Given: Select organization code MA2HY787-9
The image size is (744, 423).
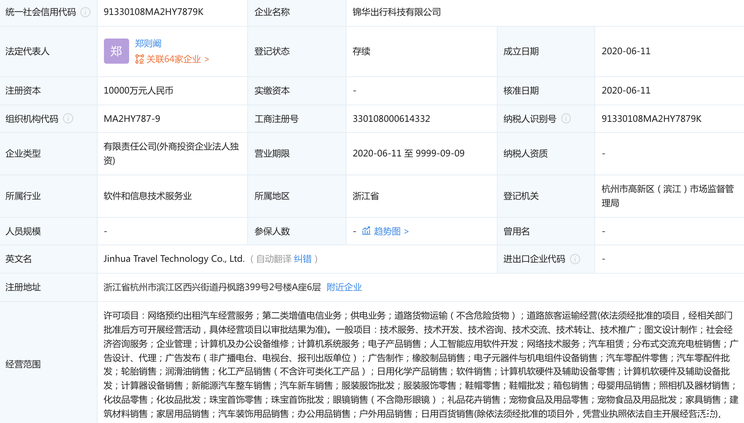Looking at the screenshot, I should (132, 119).
